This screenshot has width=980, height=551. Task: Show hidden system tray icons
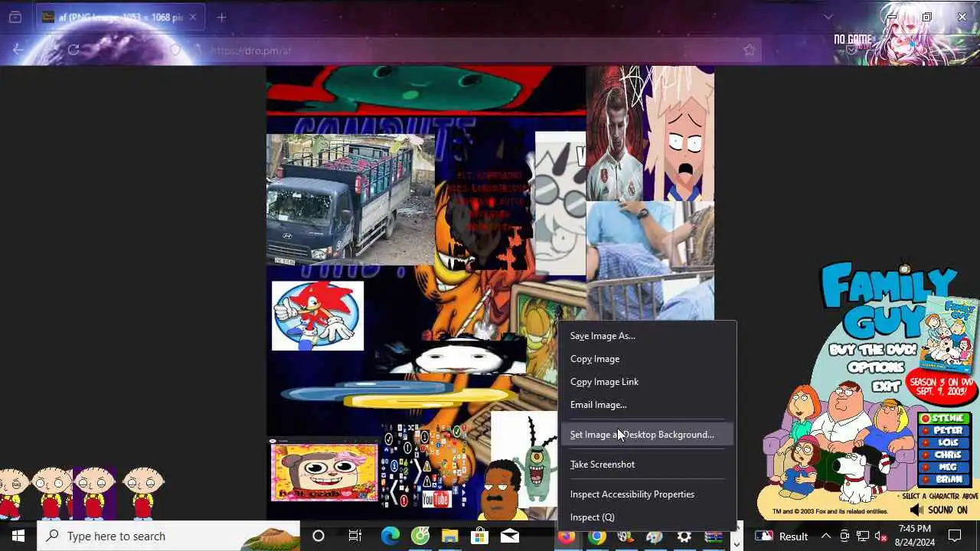tap(826, 536)
